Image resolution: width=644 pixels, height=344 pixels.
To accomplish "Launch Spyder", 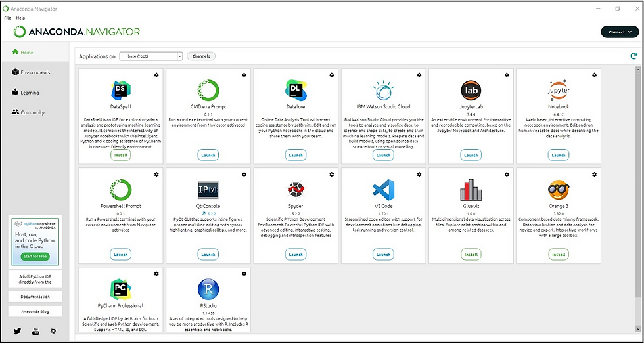I will pyautogui.click(x=296, y=255).
